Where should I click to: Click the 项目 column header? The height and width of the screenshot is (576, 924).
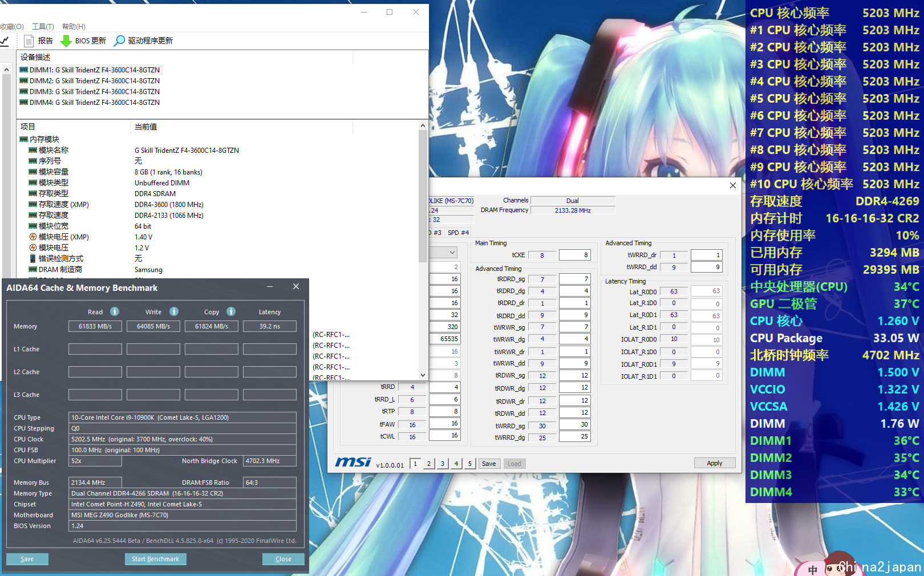click(74, 127)
